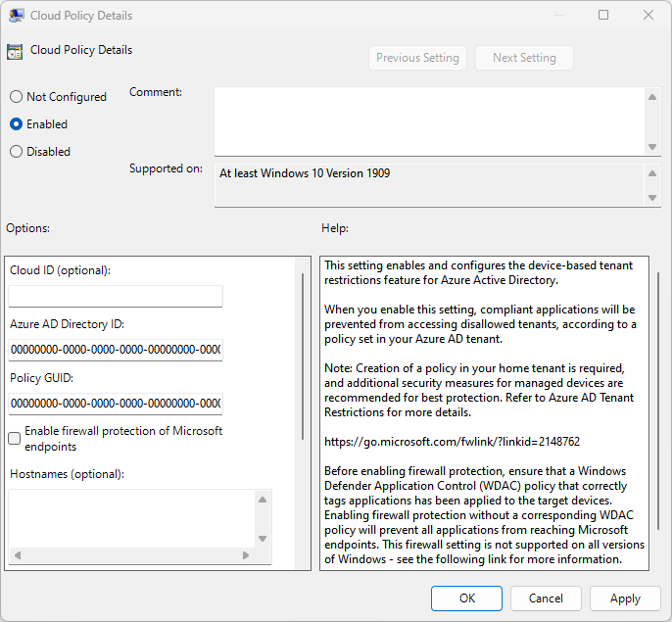Select the Disabled radio button
The image size is (672, 622).
[16, 152]
